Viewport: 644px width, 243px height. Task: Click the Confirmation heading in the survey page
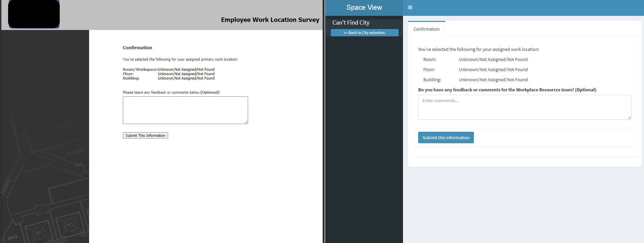[x=137, y=48]
